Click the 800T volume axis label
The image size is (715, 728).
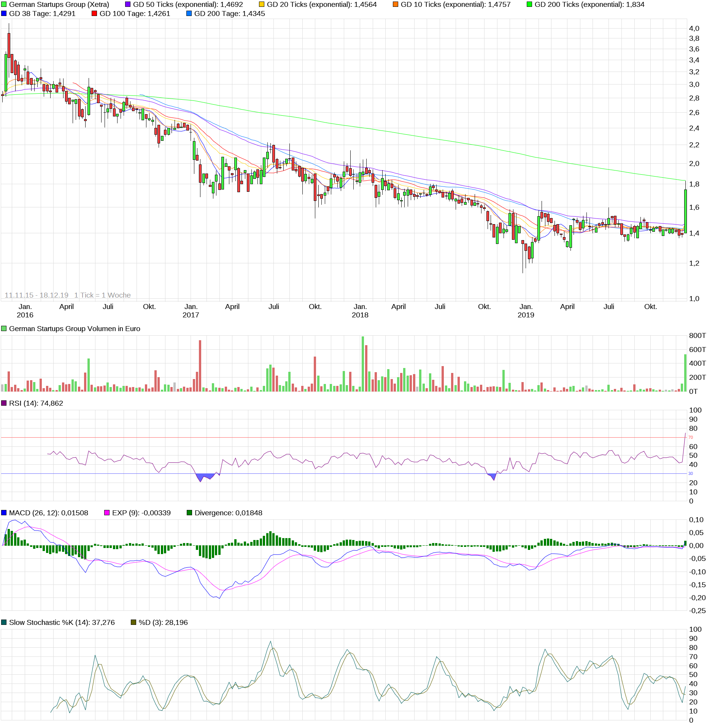pos(697,336)
